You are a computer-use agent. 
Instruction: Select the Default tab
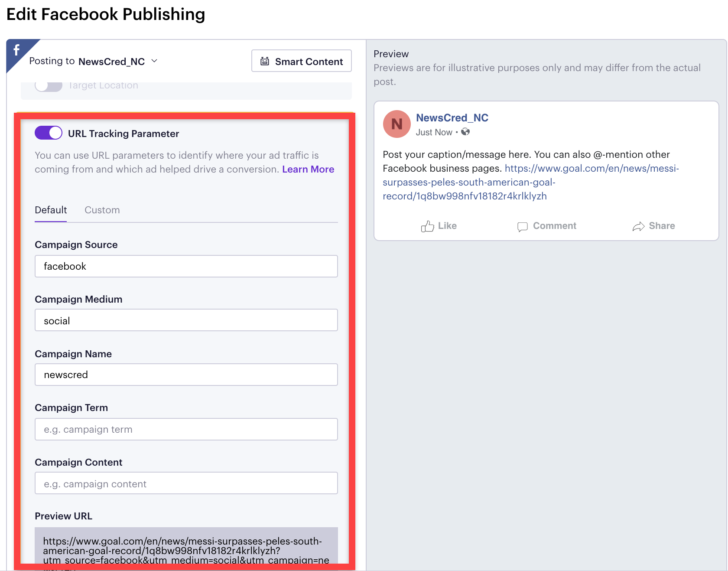click(x=51, y=210)
